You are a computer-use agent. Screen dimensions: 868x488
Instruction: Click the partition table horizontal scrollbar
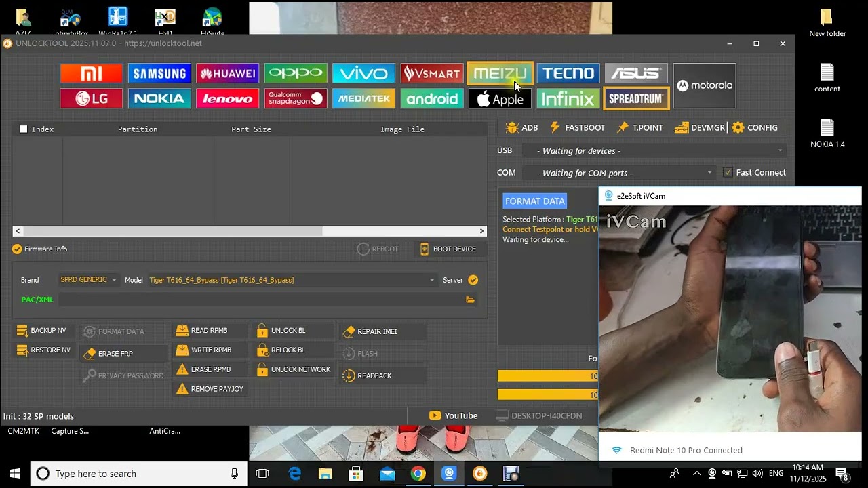(x=250, y=231)
